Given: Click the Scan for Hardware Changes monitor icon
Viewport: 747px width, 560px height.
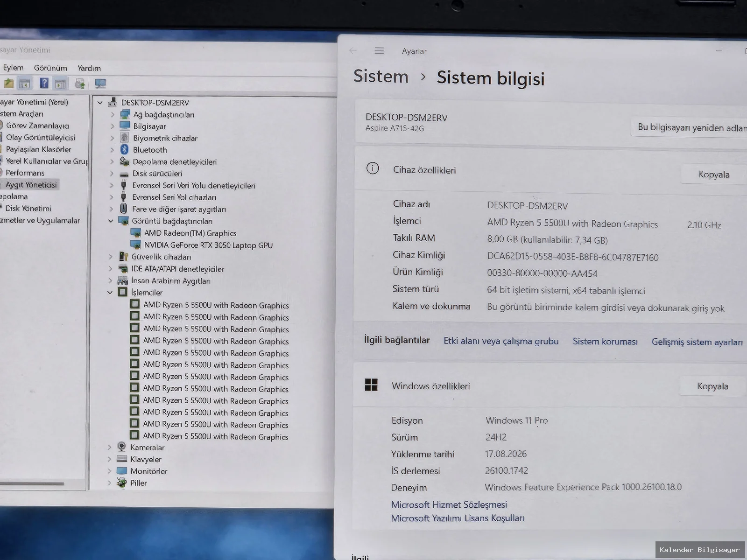Looking at the screenshot, I should (100, 84).
